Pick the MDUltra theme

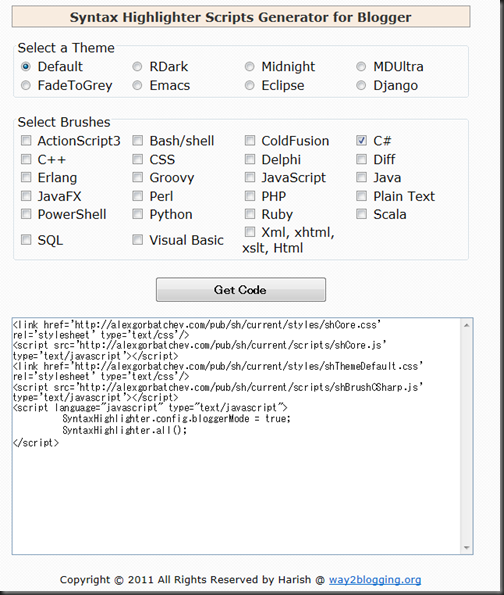coord(361,67)
